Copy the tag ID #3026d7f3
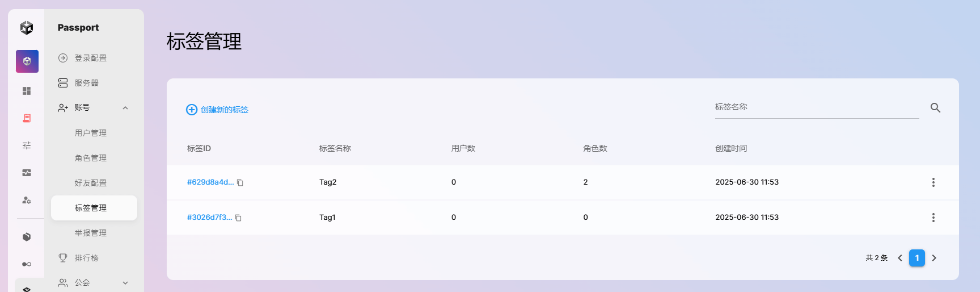Image resolution: width=980 pixels, height=292 pixels. coord(238,218)
